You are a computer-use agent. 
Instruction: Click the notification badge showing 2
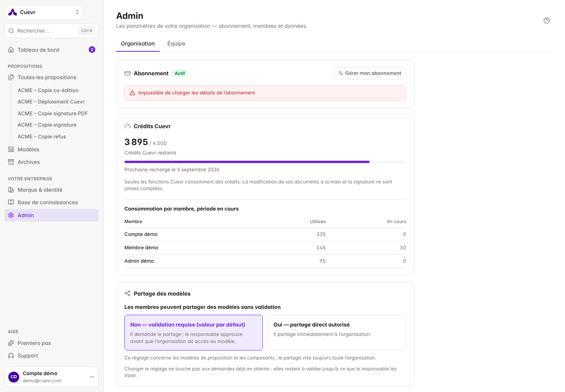(x=92, y=49)
